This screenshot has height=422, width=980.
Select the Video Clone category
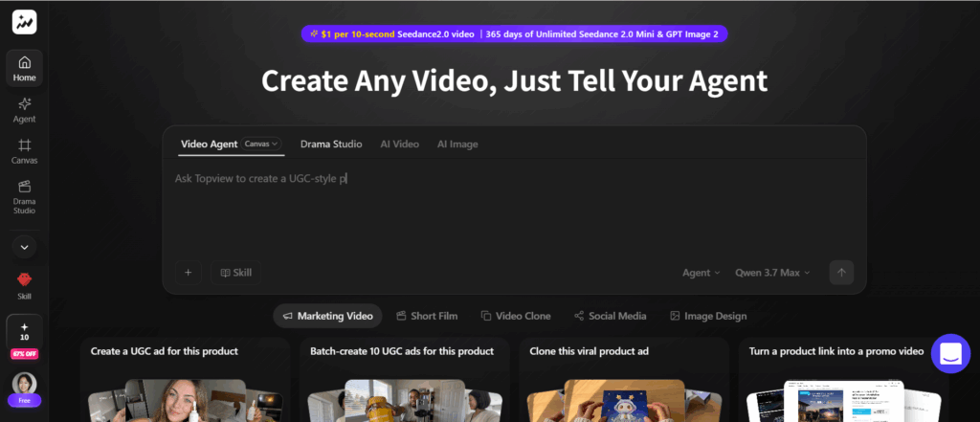coord(516,316)
